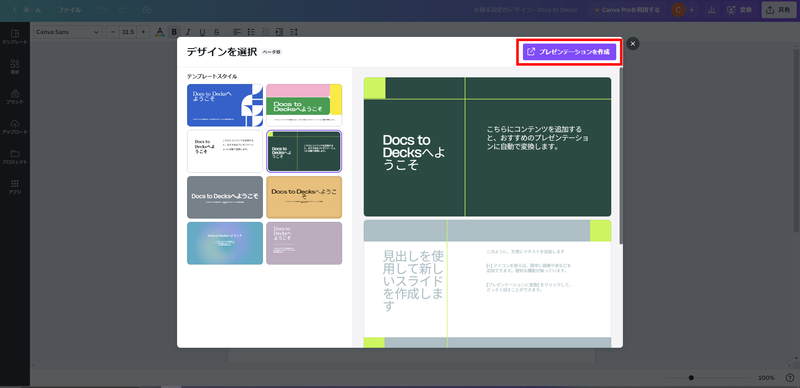Image resolution: width=800 pixels, height=388 pixels.
Task: Click the 31.5 font size field
Action: [x=128, y=32]
